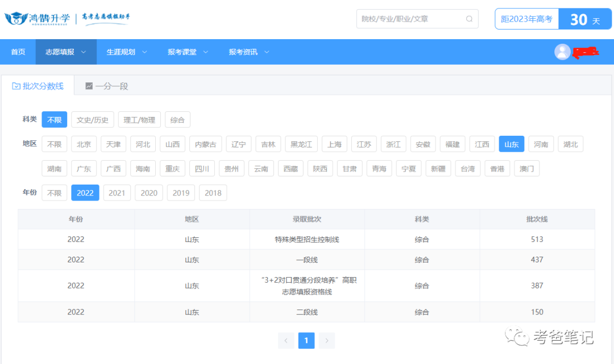Select year 2021 filter
Screen dimensions: 614x364
(x=117, y=193)
